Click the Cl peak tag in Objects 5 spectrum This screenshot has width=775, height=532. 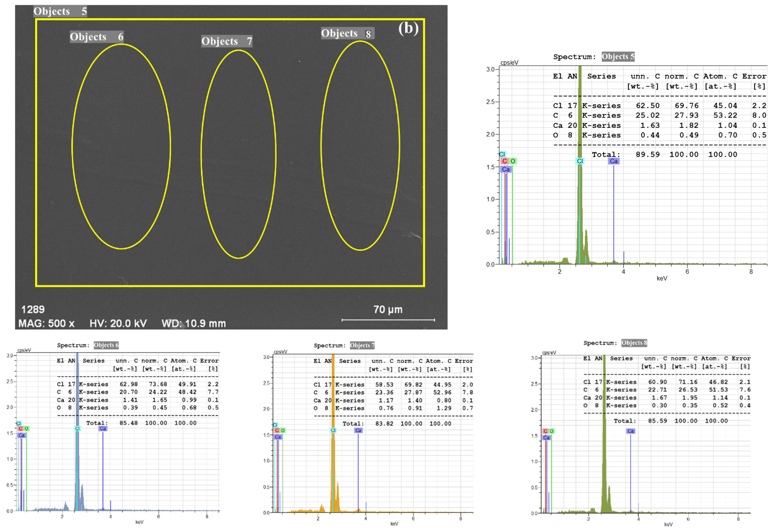[x=580, y=161]
